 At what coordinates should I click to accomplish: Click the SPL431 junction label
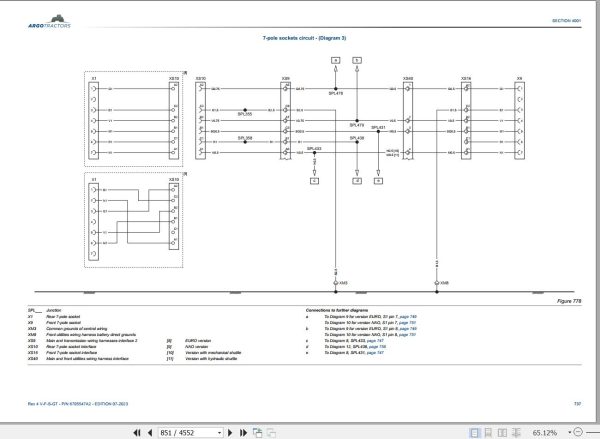tap(378, 127)
